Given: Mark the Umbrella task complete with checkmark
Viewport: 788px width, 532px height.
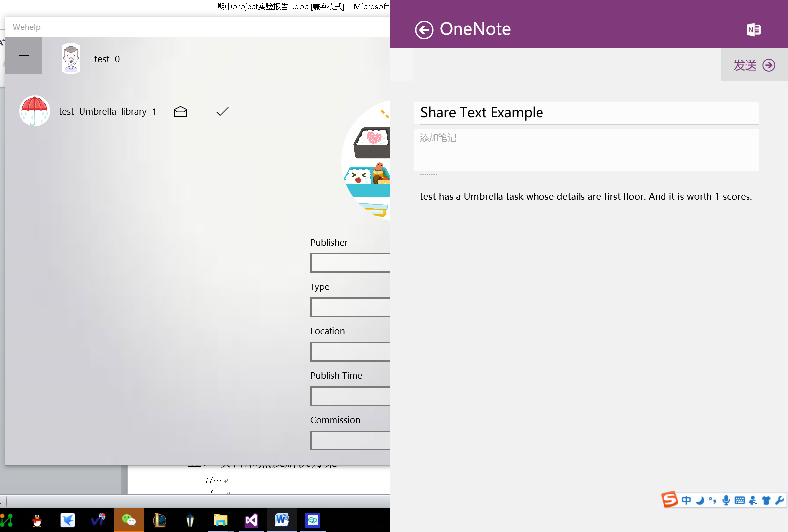Looking at the screenshot, I should [x=222, y=112].
